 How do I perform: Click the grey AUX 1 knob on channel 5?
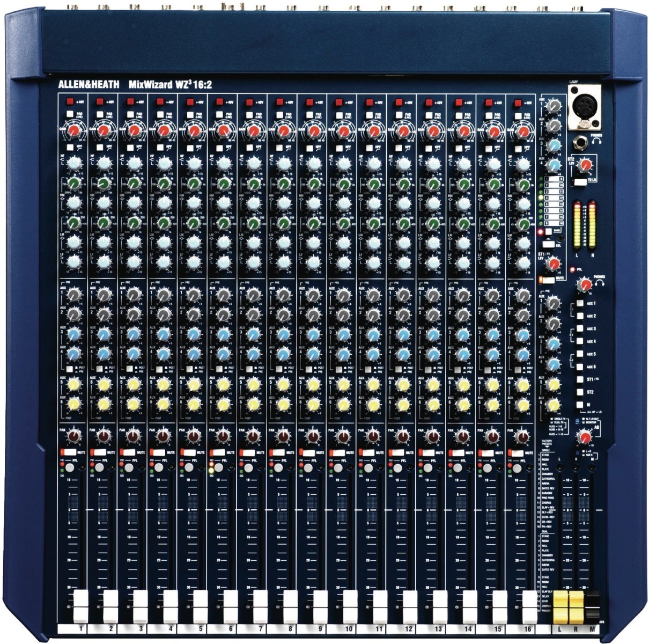[194, 294]
